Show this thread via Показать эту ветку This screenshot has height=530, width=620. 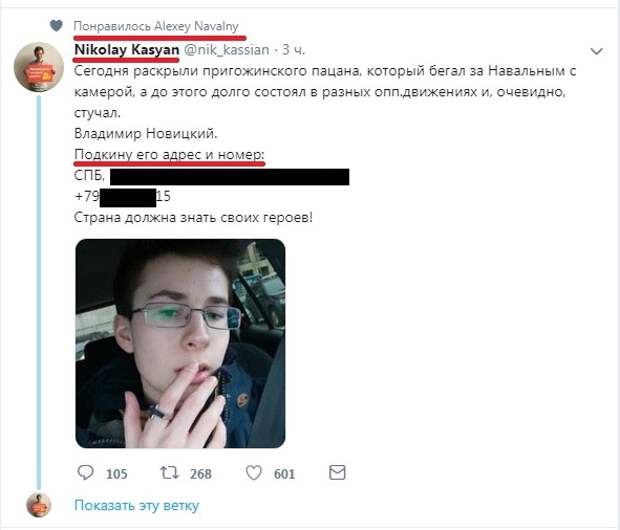click(136, 505)
